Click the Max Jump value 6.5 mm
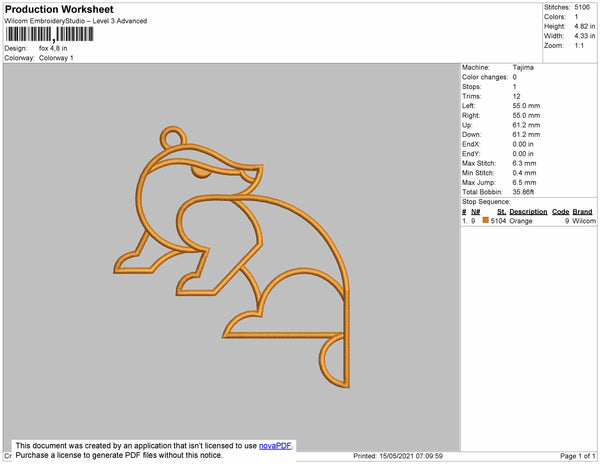600x464 pixels. pyautogui.click(x=524, y=182)
